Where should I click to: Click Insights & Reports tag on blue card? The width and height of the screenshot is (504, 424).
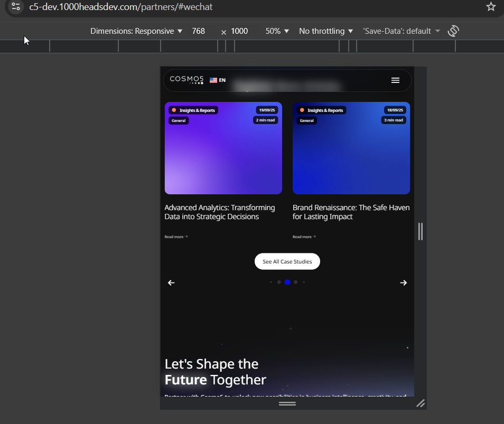[321, 110]
